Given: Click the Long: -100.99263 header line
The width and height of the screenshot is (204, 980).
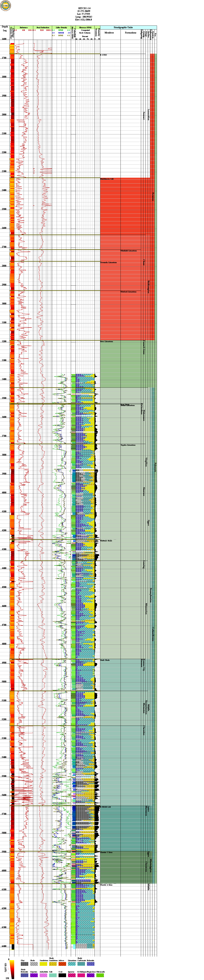Looking at the screenshot, I should point(84,17).
